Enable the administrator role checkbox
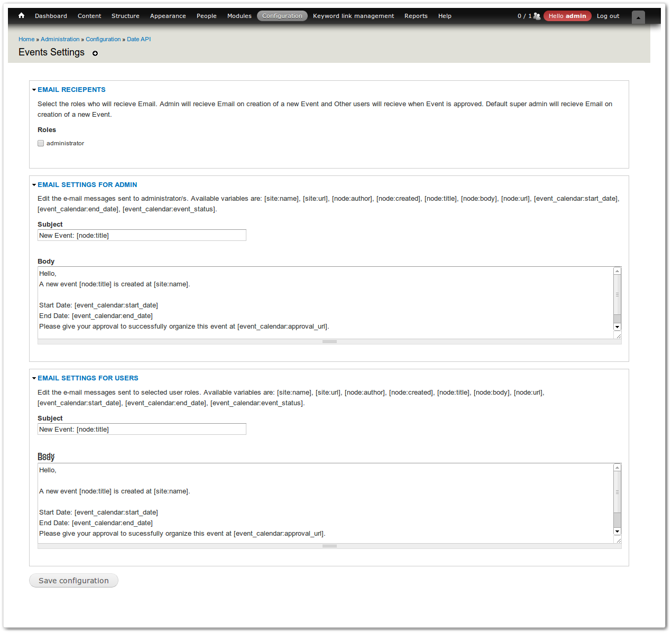Screen dimensions: 672x634 pos(41,143)
